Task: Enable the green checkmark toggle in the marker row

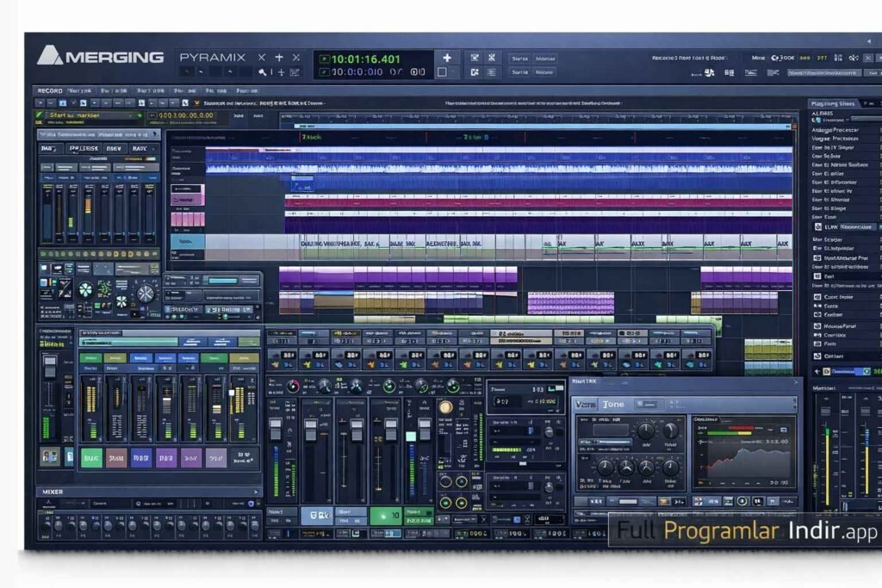Action: 40,115
